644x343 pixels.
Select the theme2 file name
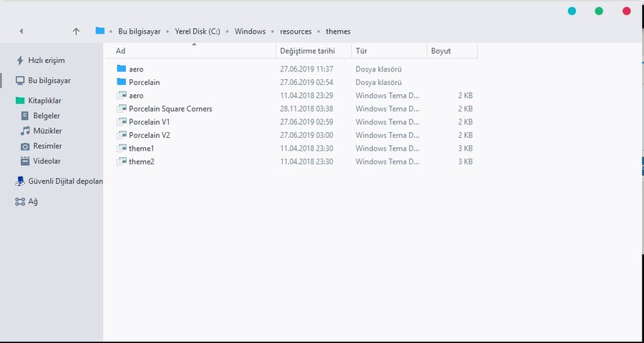[x=142, y=161]
